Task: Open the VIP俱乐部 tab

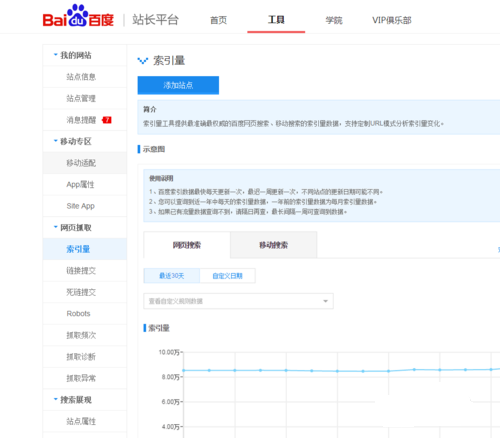Action: pos(392,20)
